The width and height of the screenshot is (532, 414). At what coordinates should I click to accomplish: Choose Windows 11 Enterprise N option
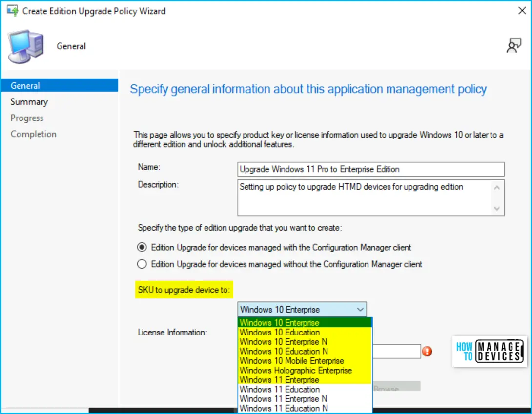[x=305, y=398]
